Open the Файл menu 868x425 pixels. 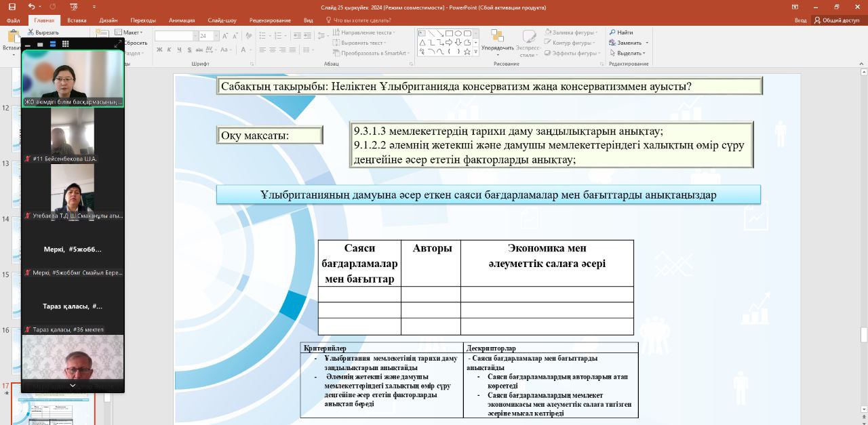pyautogui.click(x=13, y=20)
